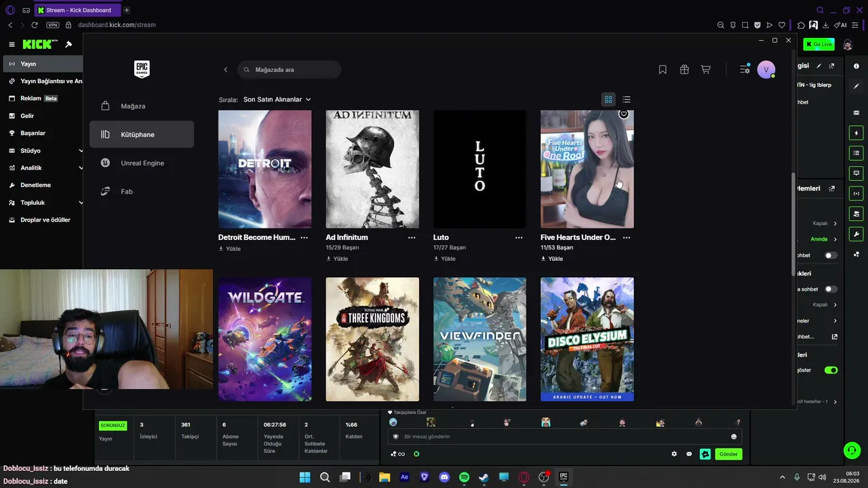The image size is (868, 488).
Task: Open the Anında delay option chevron
Action: coord(835,239)
